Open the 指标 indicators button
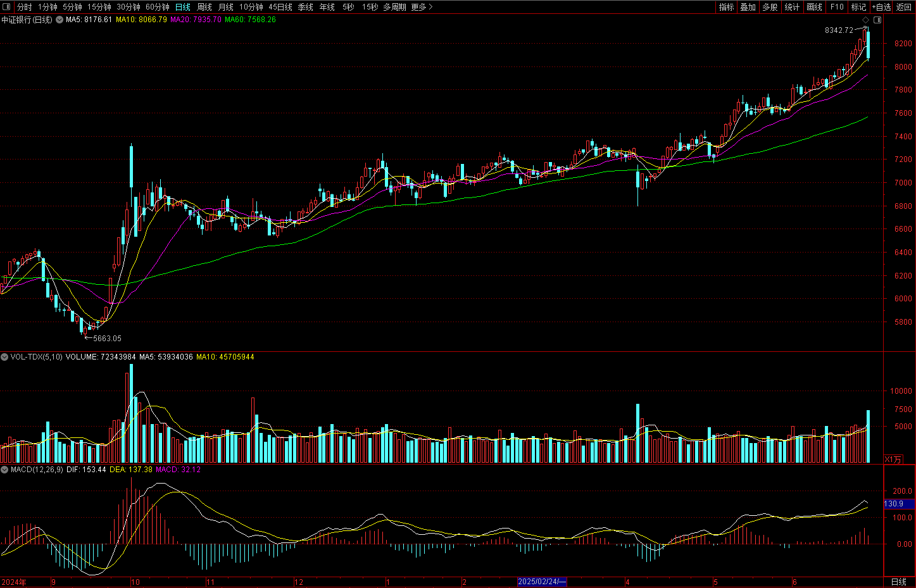Screen dimensions: 916x588 point(726,7)
